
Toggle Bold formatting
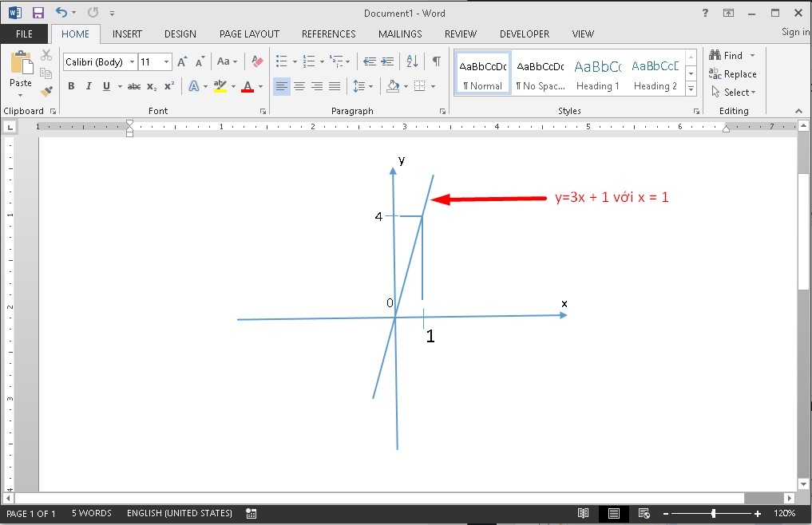tap(72, 86)
